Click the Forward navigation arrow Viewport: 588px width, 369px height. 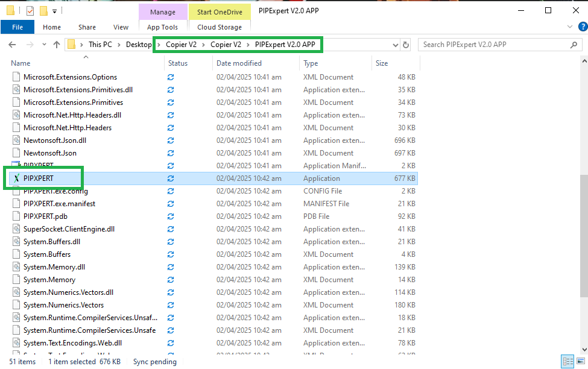pos(30,45)
